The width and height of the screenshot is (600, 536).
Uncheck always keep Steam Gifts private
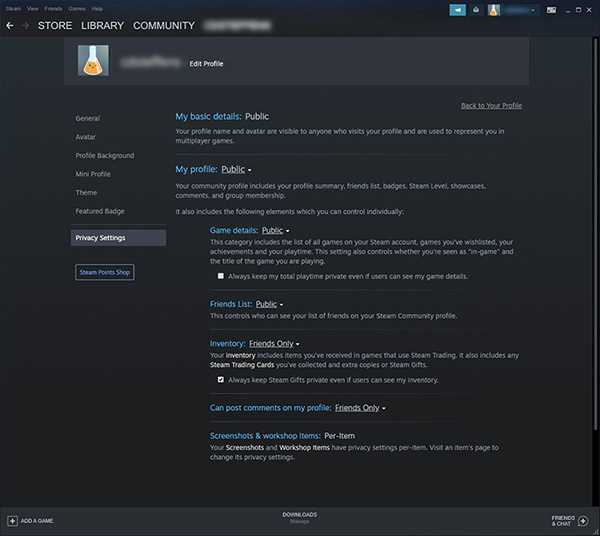pos(221,380)
